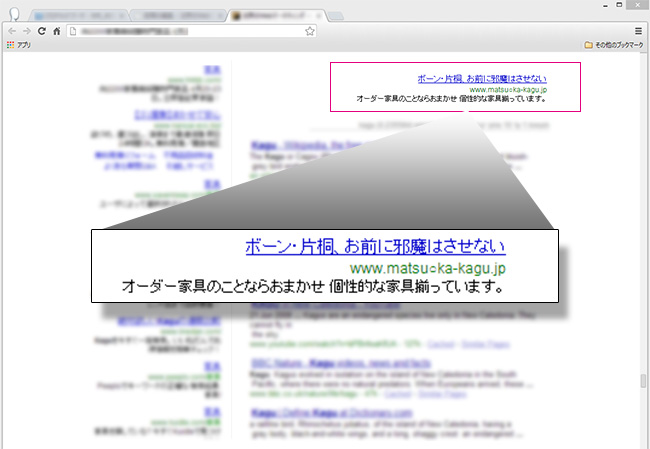
Task: Click the browser forward arrow
Action: (x=27, y=31)
